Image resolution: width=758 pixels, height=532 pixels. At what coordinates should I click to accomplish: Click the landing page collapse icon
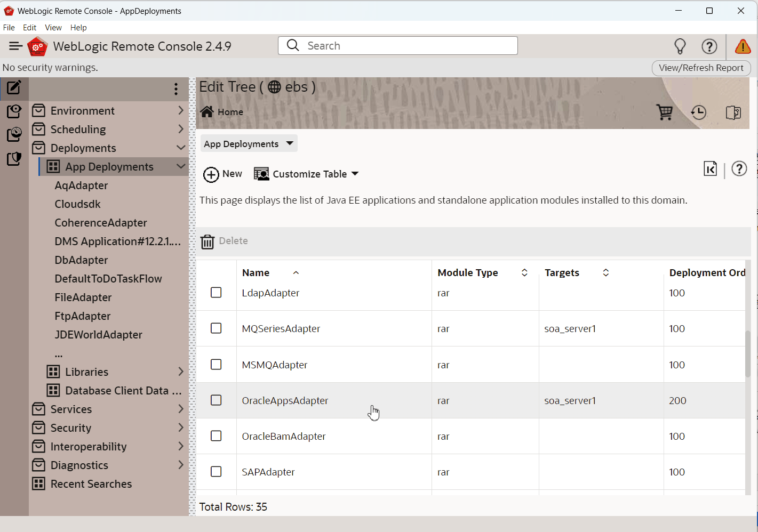pyautogui.click(x=711, y=169)
